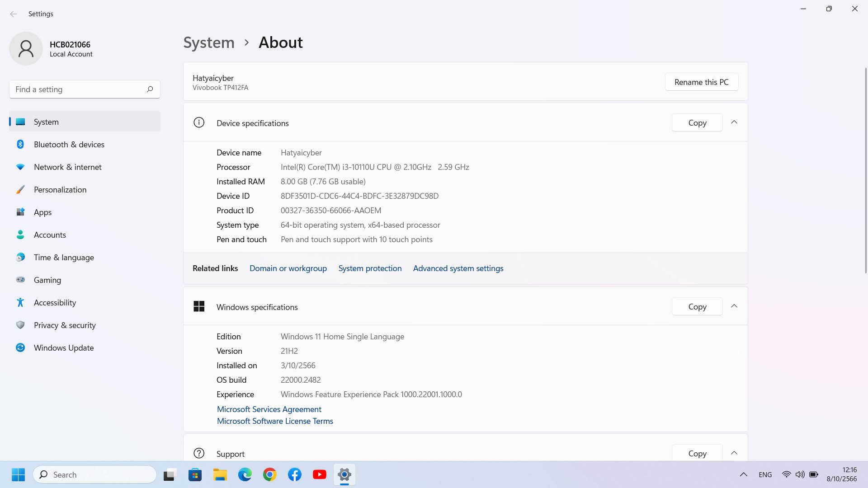The image size is (868, 488).
Task: Collapse the Support section chevron
Action: tap(734, 453)
